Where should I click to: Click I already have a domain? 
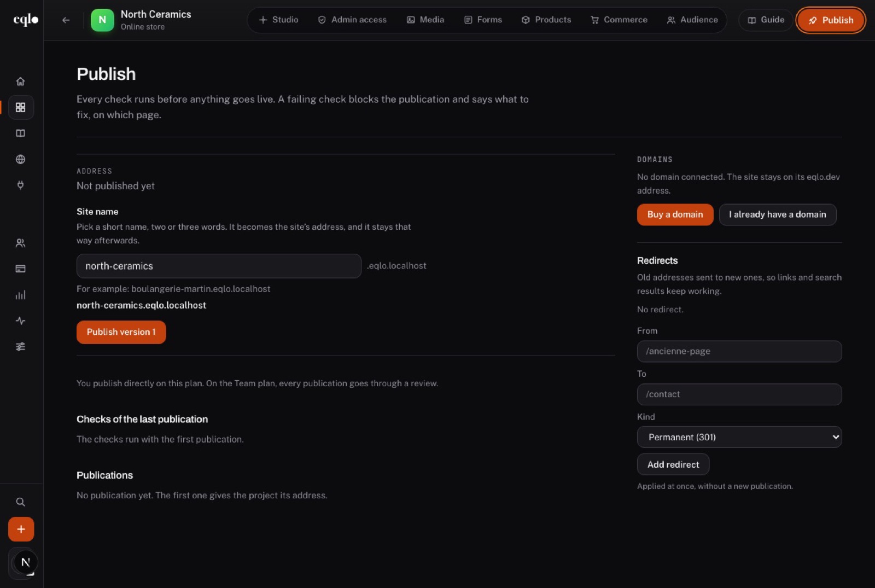[x=777, y=214]
